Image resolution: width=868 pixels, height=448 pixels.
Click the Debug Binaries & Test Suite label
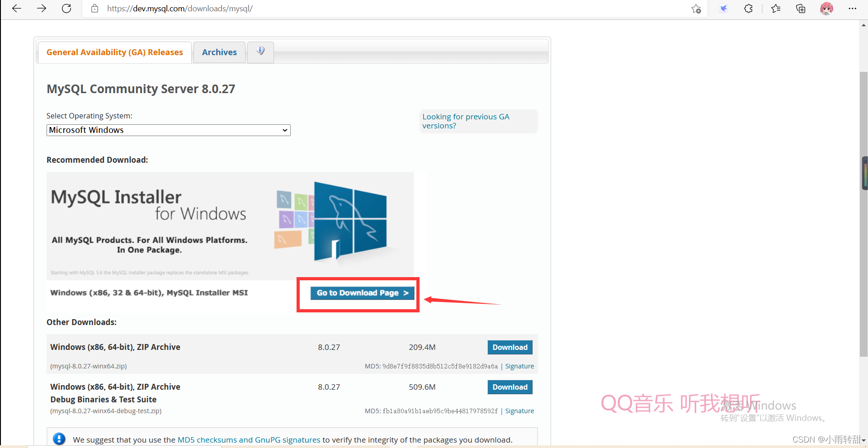(x=104, y=400)
